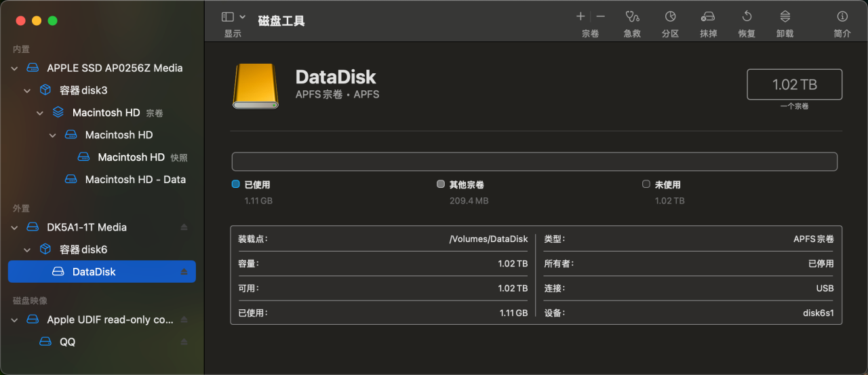Click the Partition (分区) pie icon

pyautogui.click(x=670, y=17)
